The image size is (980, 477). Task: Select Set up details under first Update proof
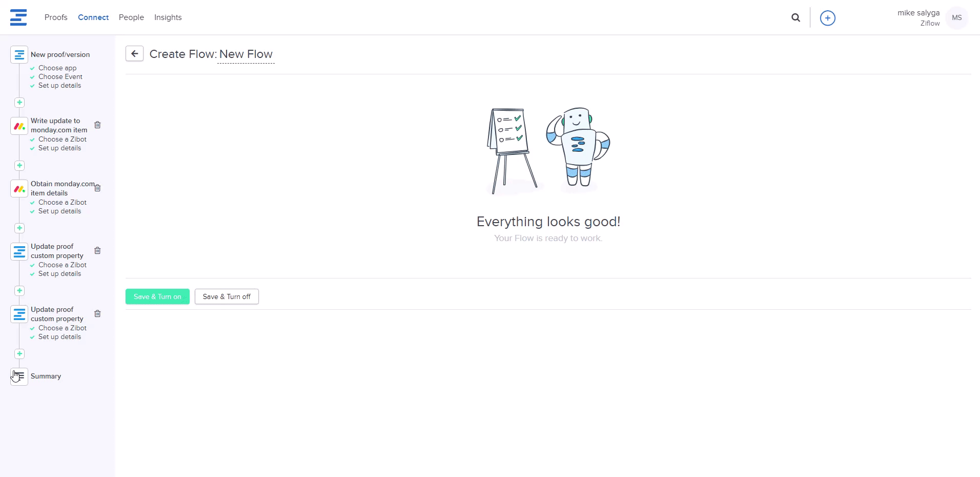59,274
